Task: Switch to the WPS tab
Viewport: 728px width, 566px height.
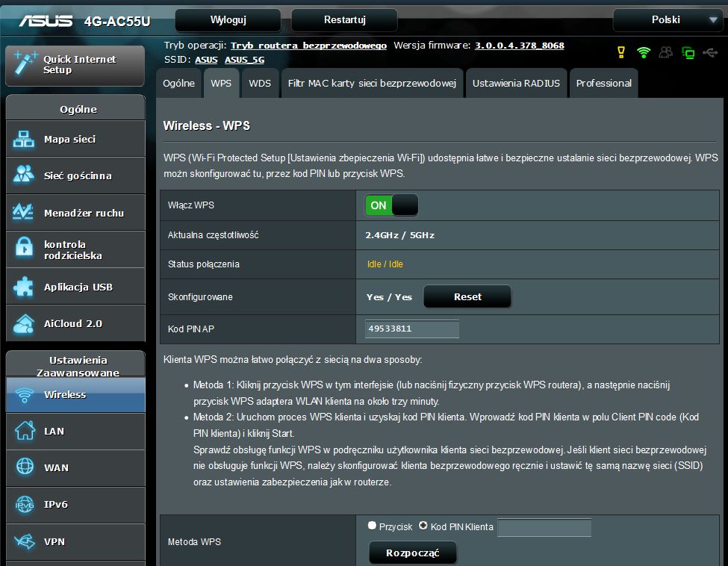Action: tap(221, 83)
